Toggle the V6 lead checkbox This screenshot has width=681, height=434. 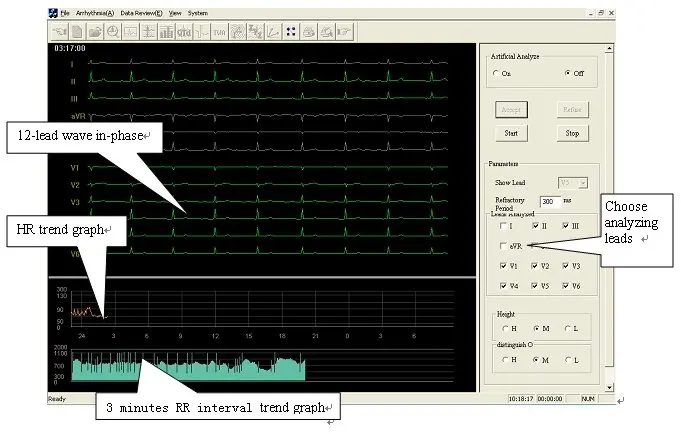[x=565, y=286]
